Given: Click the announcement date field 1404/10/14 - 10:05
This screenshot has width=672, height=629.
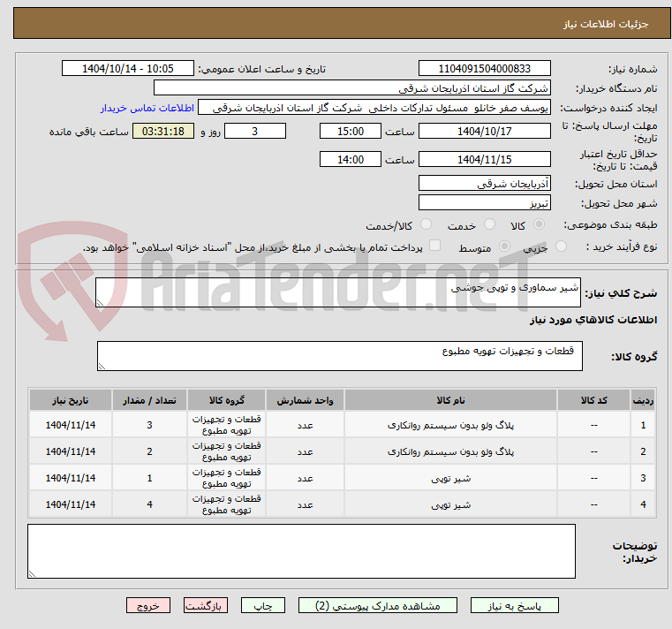Looking at the screenshot, I should 128,69.
